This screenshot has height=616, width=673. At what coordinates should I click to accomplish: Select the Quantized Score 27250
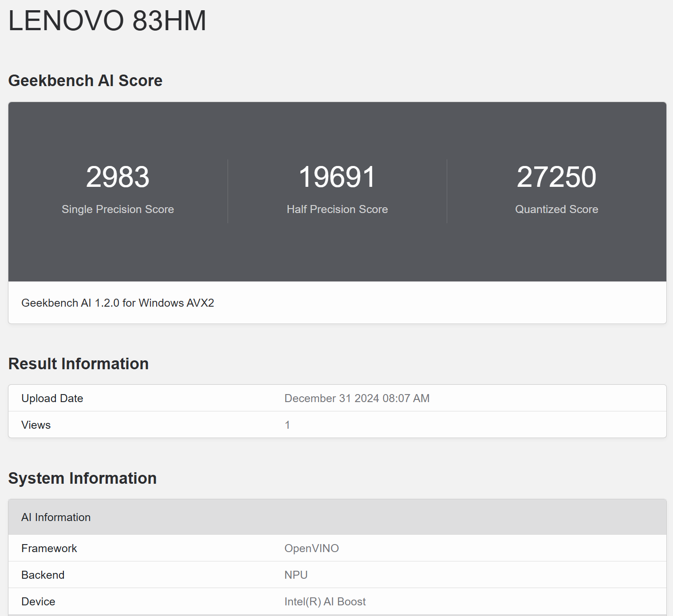(557, 176)
